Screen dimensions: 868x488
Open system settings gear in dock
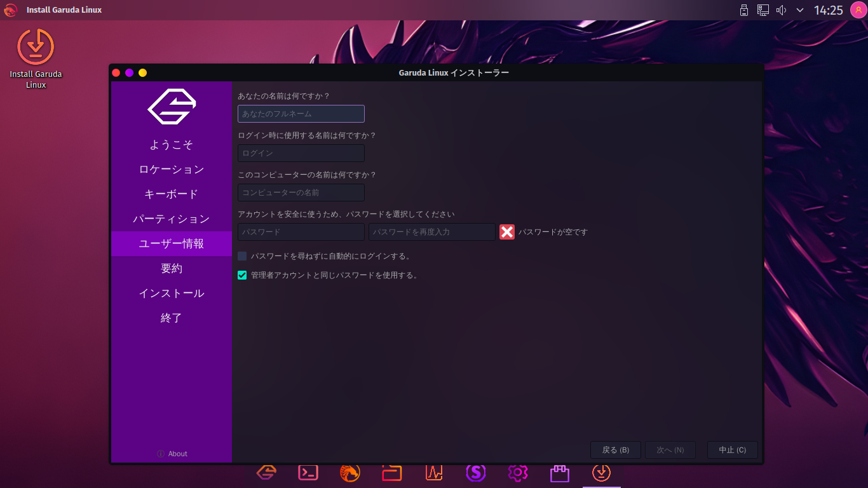518,472
